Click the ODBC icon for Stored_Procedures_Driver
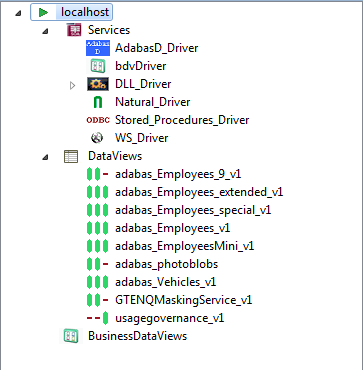 (x=98, y=120)
